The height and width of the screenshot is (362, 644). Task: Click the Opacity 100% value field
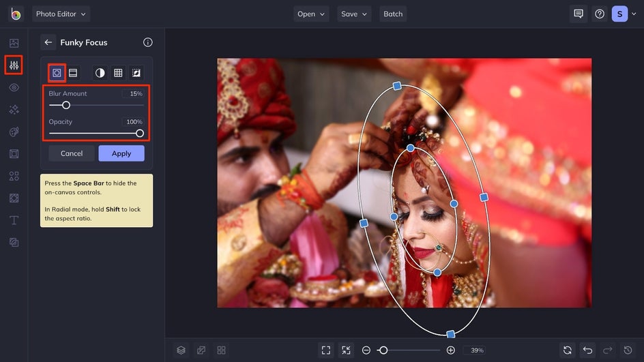tap(133, 122)
